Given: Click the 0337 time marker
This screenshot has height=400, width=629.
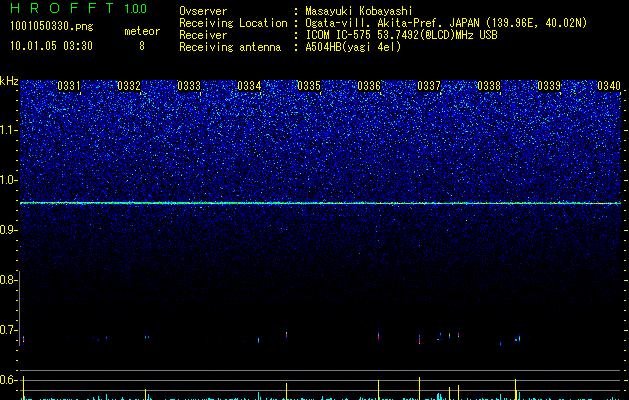Looking at the screenshot, I should point(429,86).
